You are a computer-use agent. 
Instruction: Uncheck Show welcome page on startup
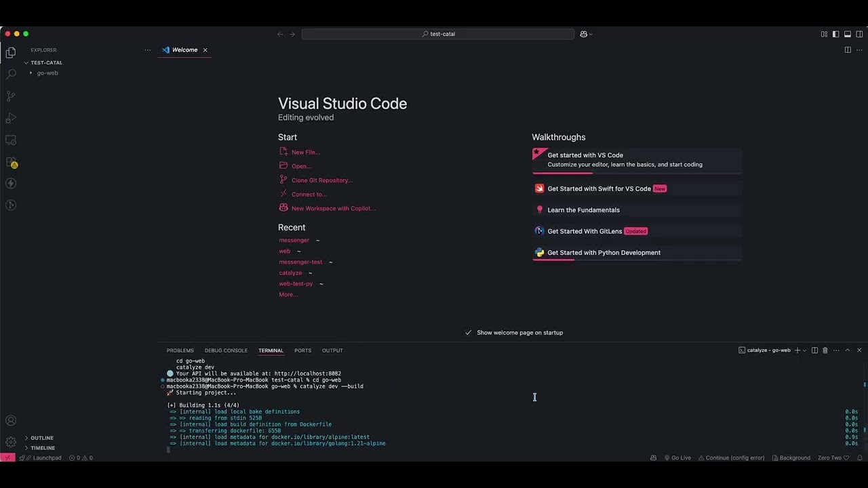469,333
